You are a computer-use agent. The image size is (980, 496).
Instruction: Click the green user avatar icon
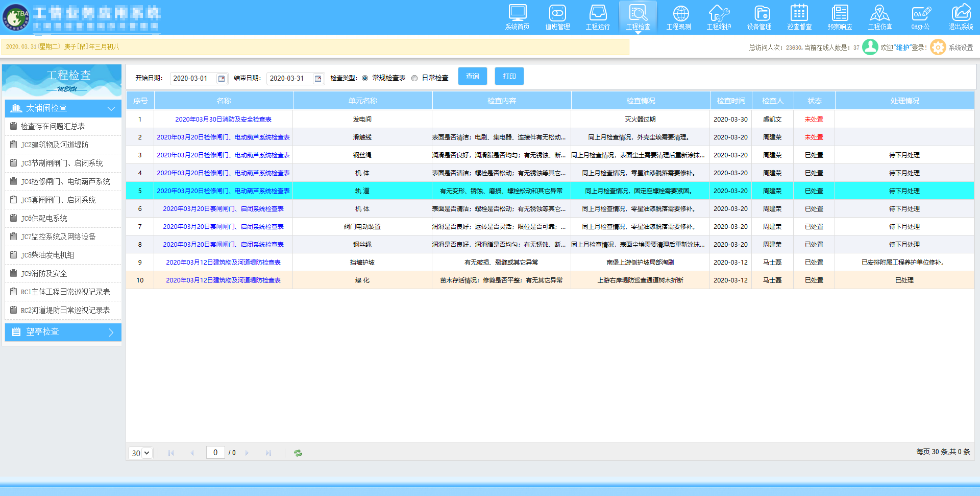point(870,47)
